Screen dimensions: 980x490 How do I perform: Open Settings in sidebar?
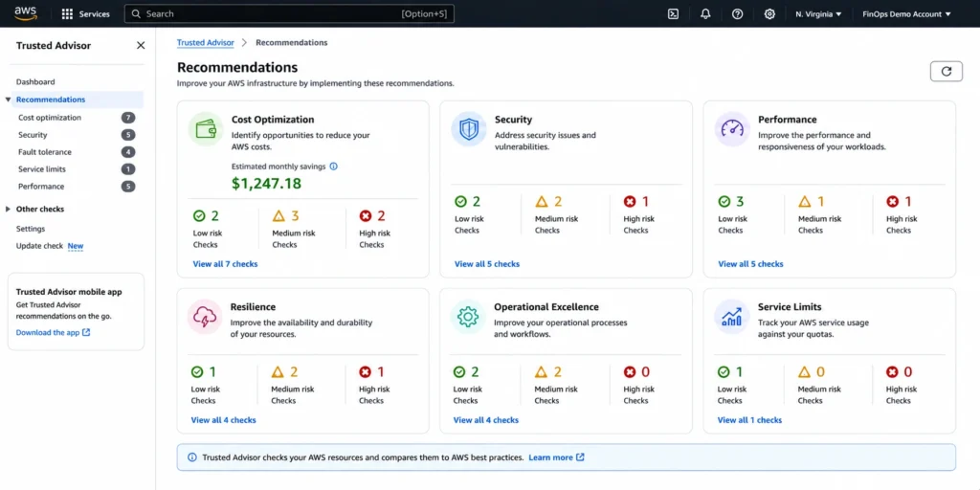pos(31,229)
